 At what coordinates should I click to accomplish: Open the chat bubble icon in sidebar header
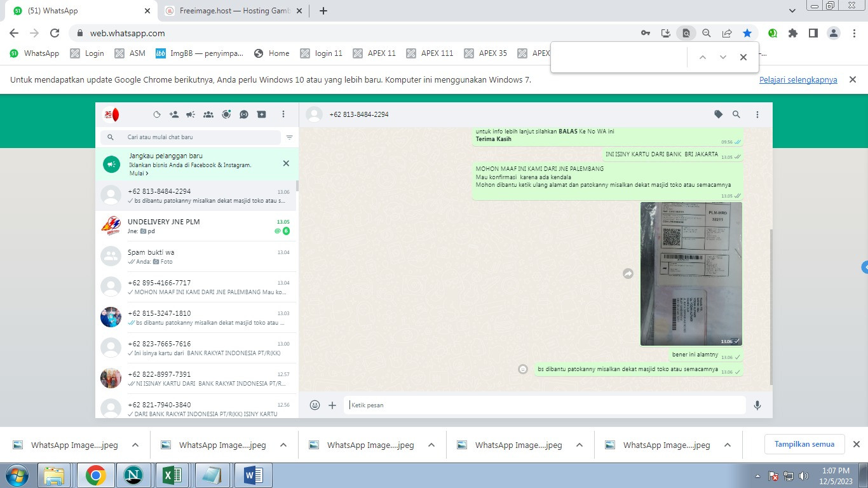[244, 114]
